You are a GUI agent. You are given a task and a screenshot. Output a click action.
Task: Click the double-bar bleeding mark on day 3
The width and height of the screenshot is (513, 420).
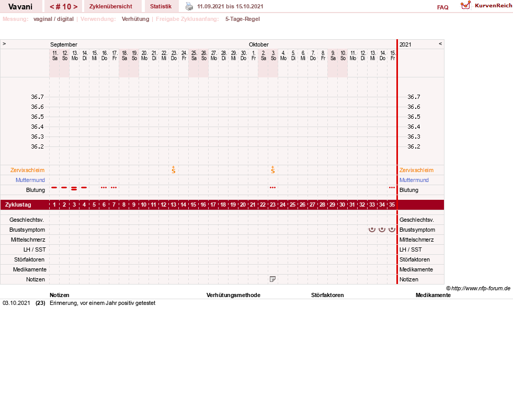coord(74,188)
